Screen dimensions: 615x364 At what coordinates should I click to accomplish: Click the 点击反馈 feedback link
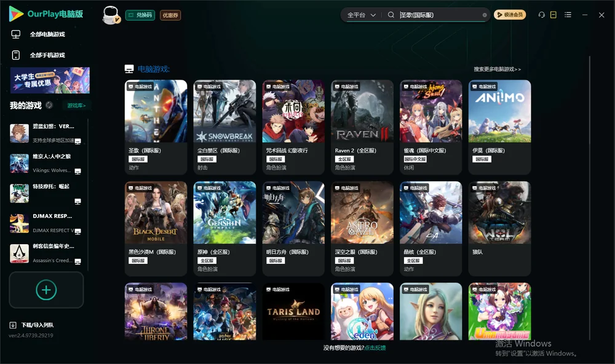tap(375, 348)
